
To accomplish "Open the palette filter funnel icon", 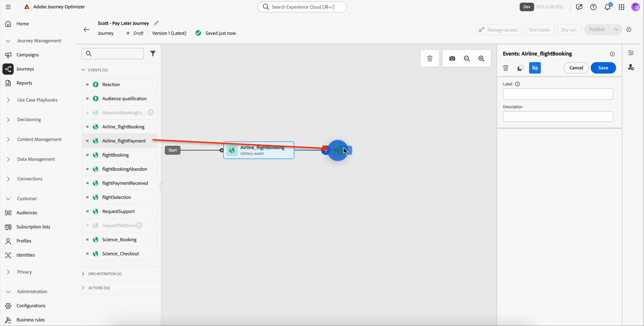I will tap(153, 54).
